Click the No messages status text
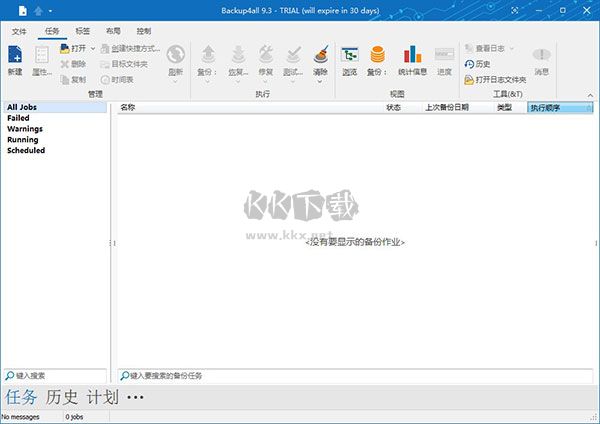The height and width of the screenshot is (424, 600). coord(20,417)
